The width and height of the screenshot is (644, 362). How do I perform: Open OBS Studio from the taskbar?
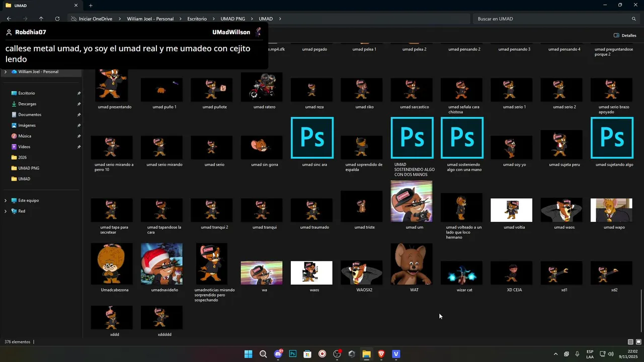coord(337,354)
